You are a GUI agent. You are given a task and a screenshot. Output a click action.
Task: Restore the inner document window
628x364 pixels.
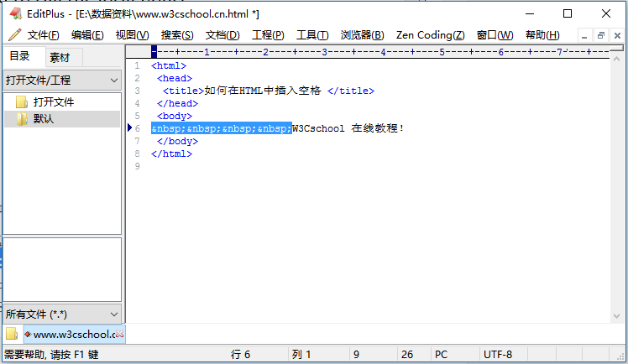coord(601,35)
